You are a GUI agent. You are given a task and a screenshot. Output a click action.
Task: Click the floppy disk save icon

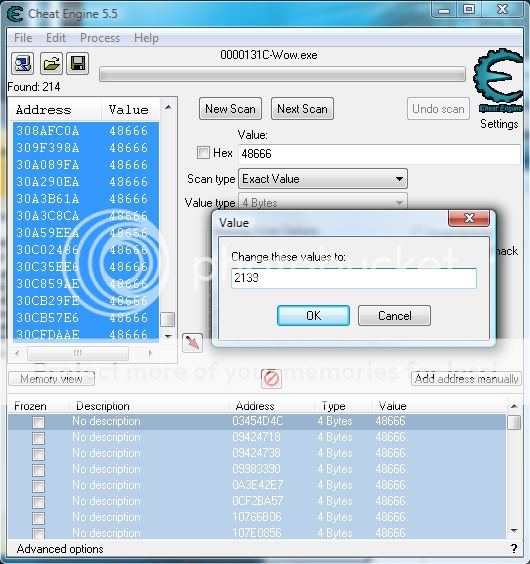[78, 64]
